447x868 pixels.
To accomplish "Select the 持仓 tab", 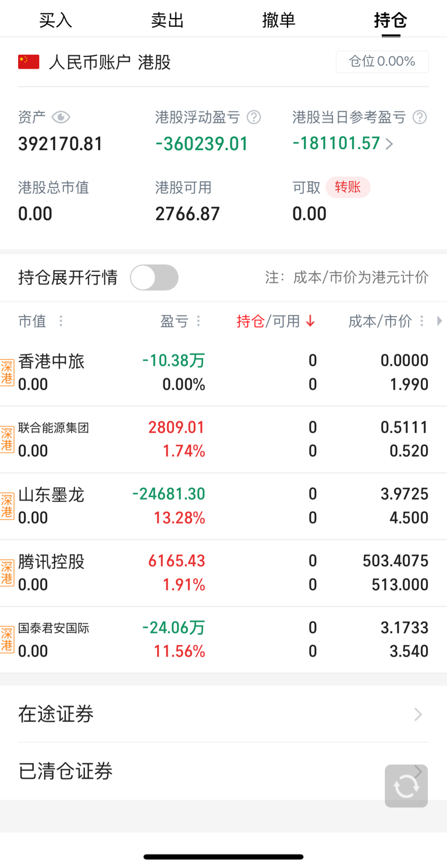I will pyautogui.click(x=391, y=20).
